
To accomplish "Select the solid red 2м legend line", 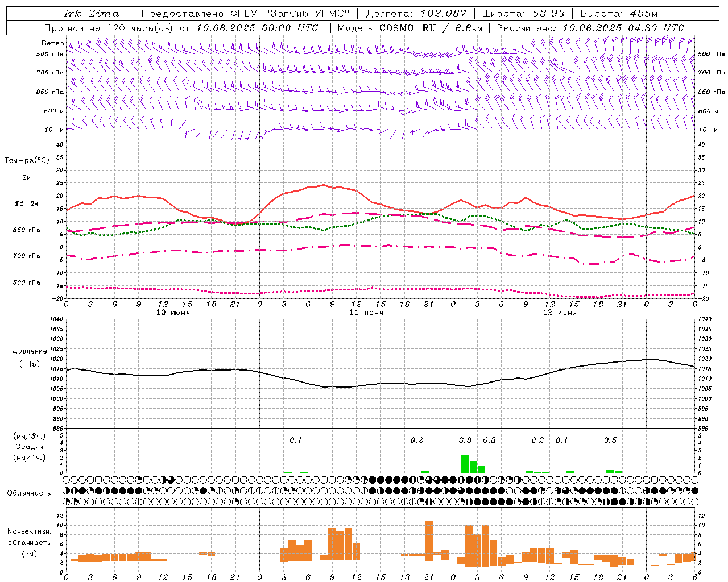I will point(26,184).
